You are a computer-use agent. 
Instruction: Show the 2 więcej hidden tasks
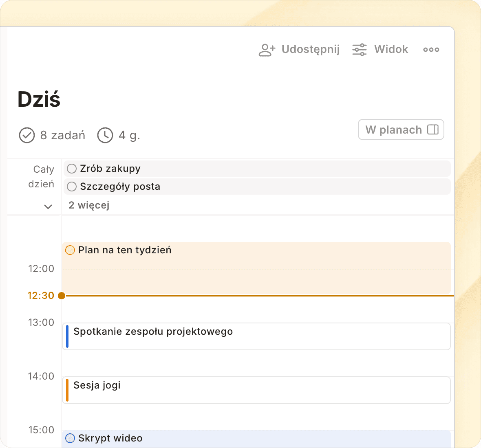89,205
